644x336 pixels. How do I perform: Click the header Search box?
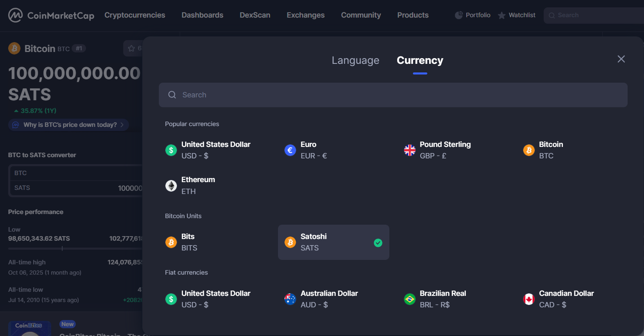click(594, 16)
